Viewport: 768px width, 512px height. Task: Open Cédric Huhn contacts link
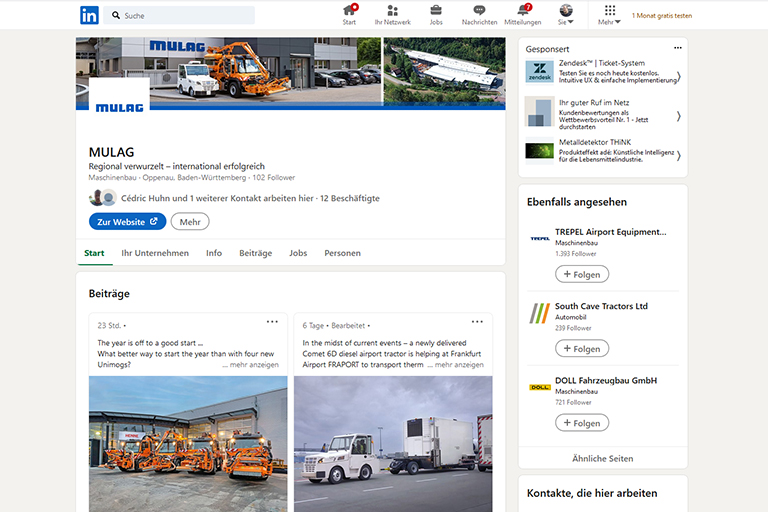pyautogui.click(x=250, y=198)
